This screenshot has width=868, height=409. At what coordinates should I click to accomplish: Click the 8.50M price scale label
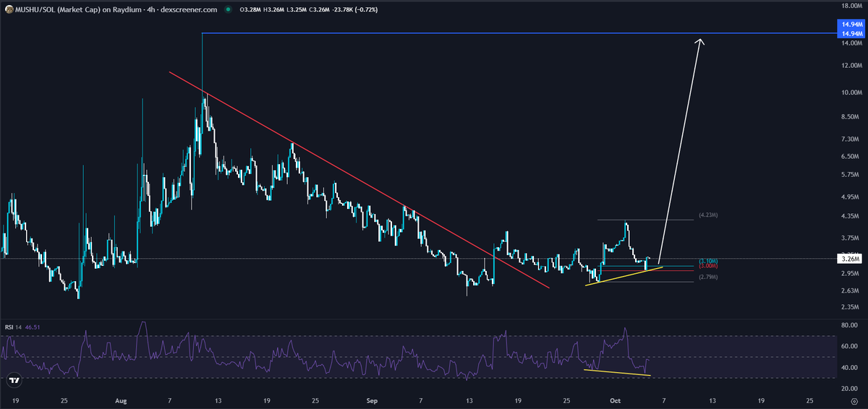coord(849,116)
